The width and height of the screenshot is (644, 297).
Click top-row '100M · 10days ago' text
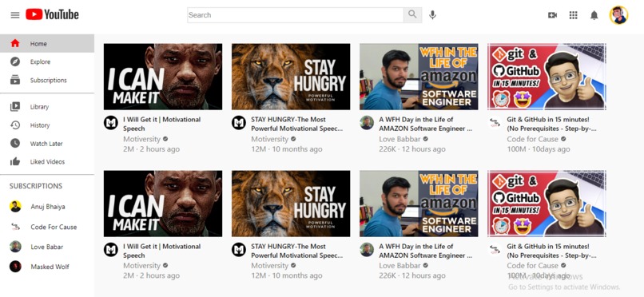(539, 149)
